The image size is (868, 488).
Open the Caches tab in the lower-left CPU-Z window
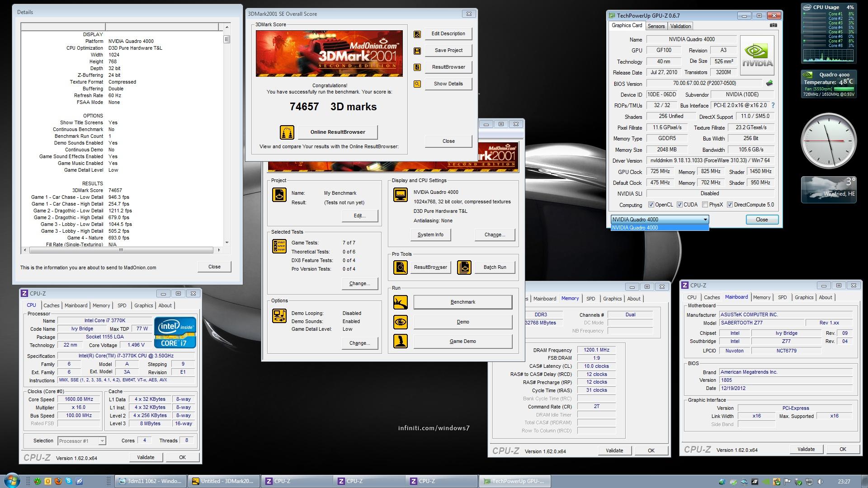tap(51, 305)
